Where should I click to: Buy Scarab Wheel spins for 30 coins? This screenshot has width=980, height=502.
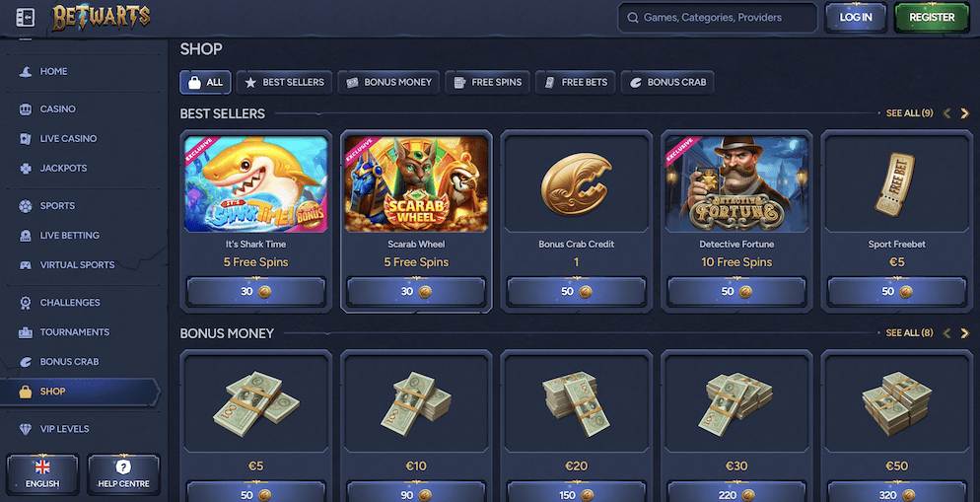pyautogui.click(x=416, y=291)
